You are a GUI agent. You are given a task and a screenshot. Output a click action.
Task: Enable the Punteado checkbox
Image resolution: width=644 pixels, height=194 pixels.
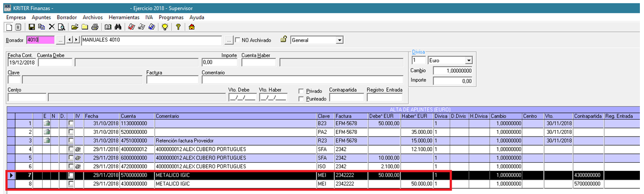point(301,99)
